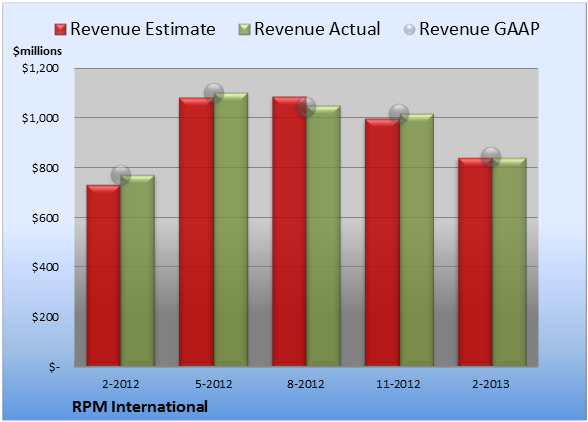Click the '$-' zero axis value

click(54, 367)
